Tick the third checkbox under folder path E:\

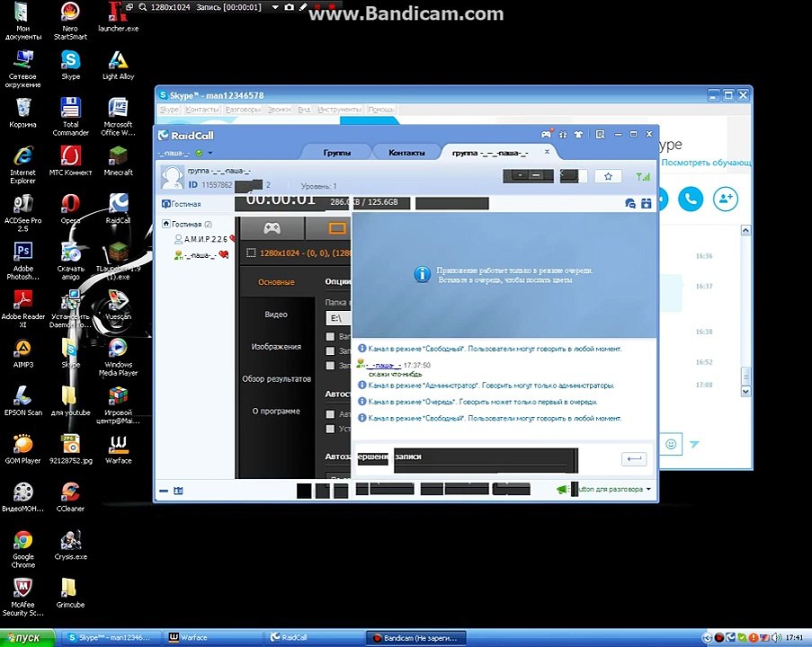pos(330,366)
